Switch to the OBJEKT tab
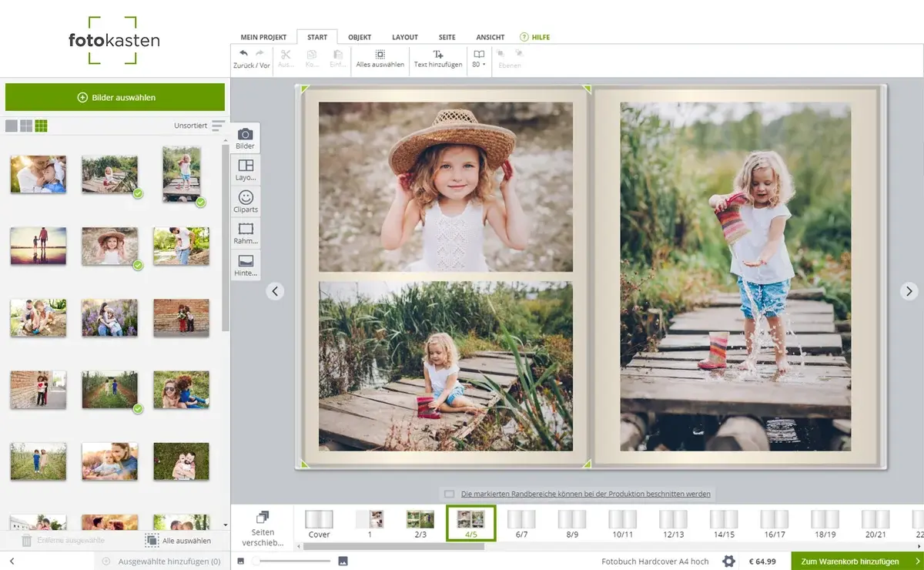This screenshot has width=924, height=570. 360,37
